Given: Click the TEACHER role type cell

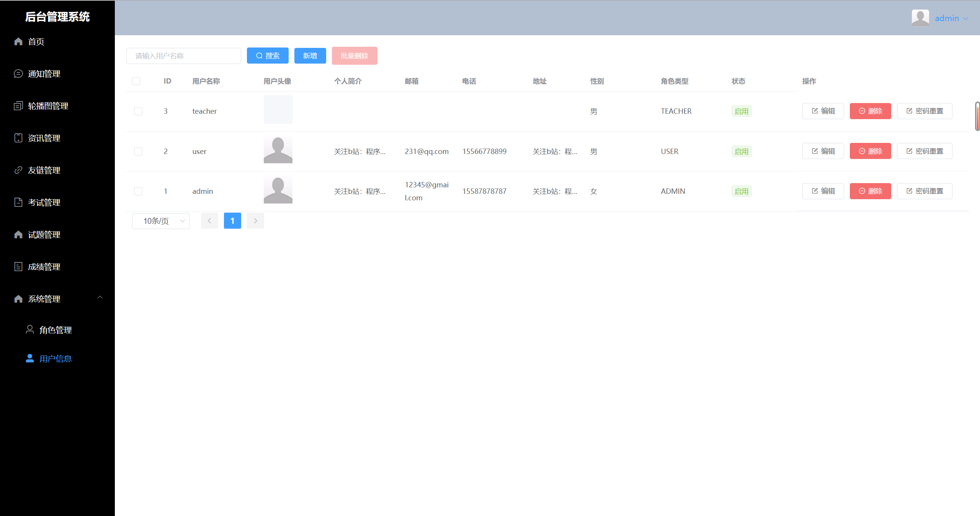Looking at the screenshot, I should 676,111.
